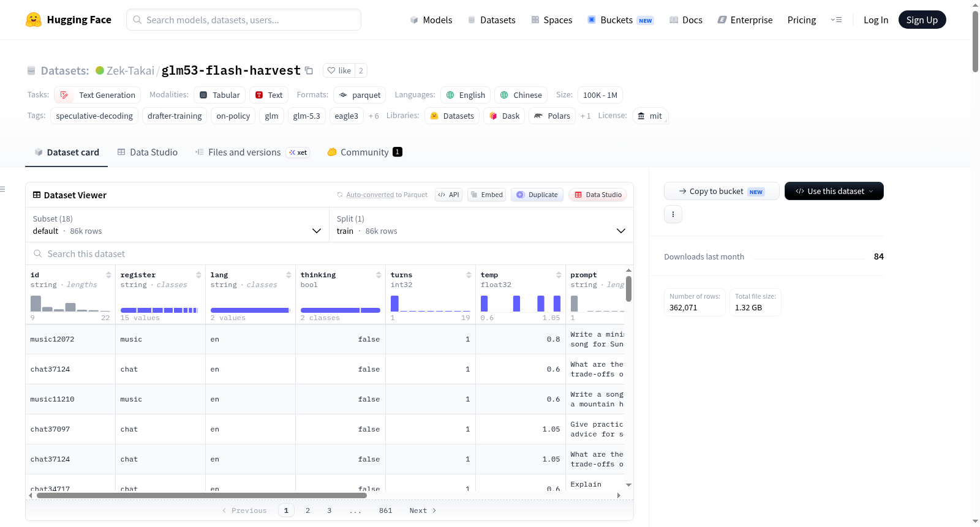
Task: Open the three-dot more options button
Action: tap(673, 214)
